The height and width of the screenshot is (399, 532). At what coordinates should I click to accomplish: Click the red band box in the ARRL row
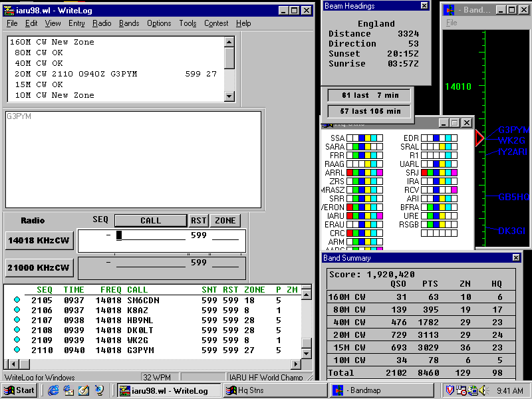[x=350, y=173]
